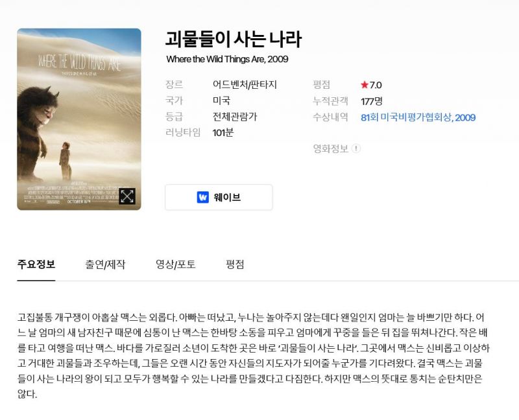Image resolution: width=519 pixels, height=420 pixels.
Task: Click the English title Where the Wild Things Are, 2009
Action: (228, 59)
